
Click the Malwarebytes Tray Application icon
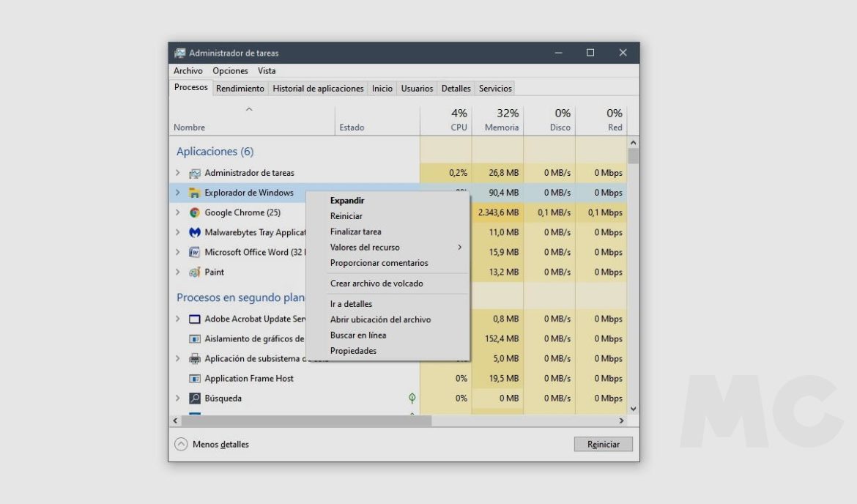(x=195, y=233)
